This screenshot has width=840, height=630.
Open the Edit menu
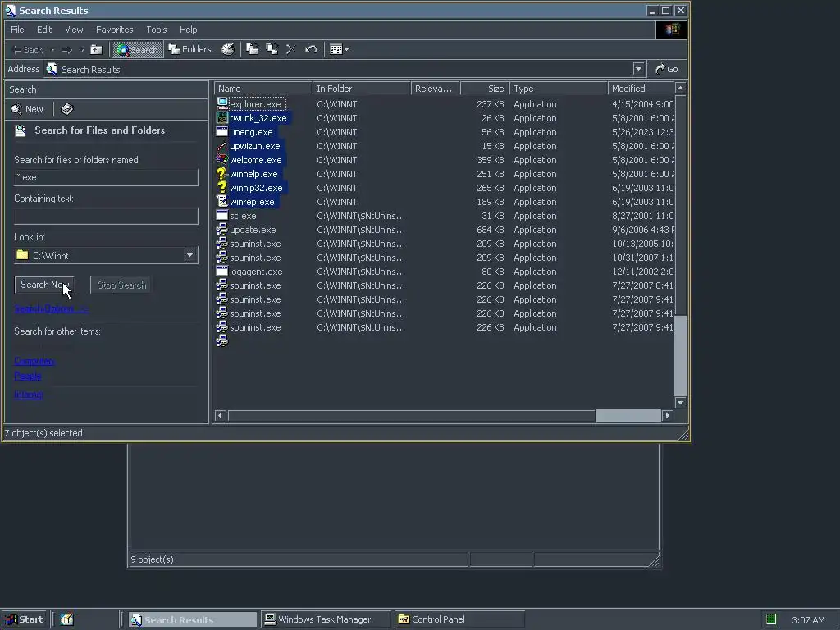[44, 30]
